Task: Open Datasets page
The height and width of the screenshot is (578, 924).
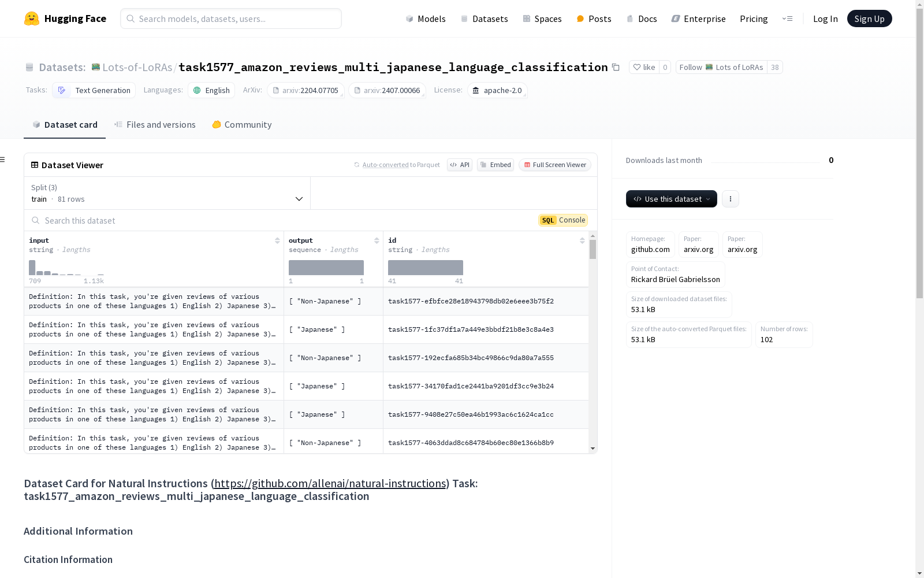Action: [x=484, y=18]
